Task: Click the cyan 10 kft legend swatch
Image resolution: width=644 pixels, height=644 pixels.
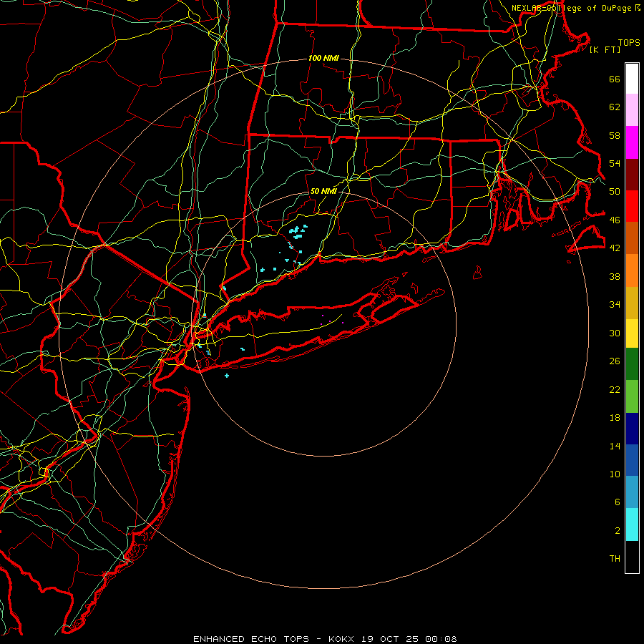Action: tap(632, 525)
